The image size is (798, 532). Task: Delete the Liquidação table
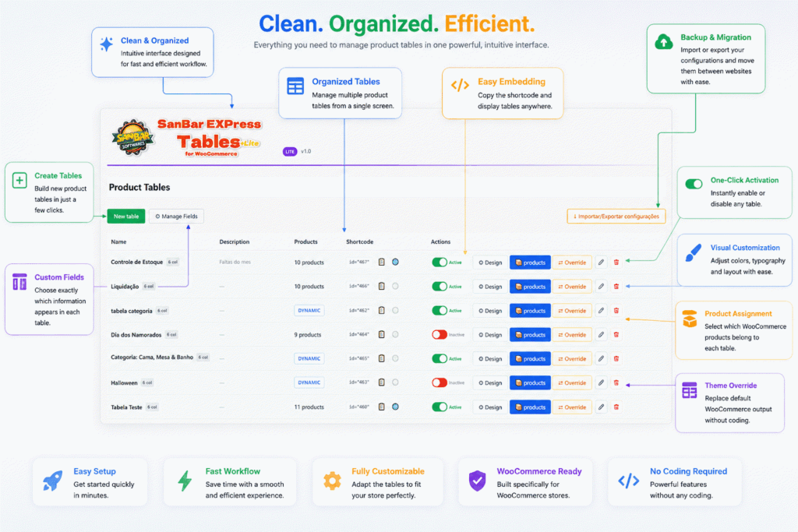pos(616,287)
